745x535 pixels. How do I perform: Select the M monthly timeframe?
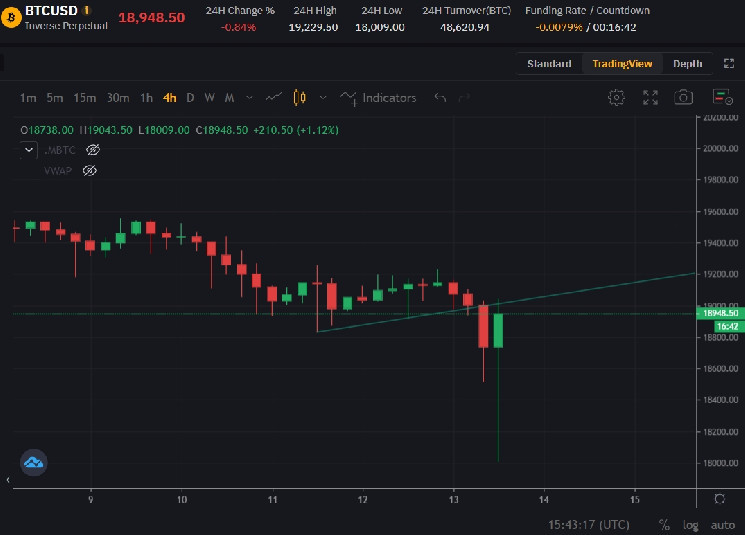tap(229, 98)
